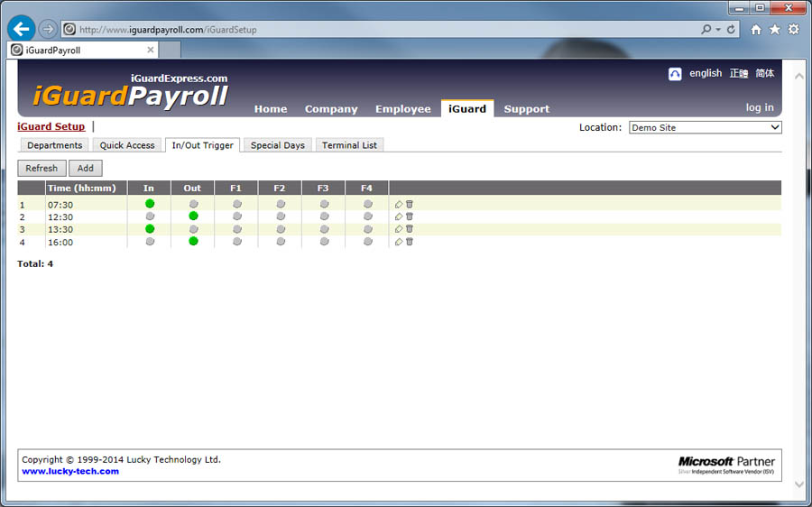Toggle In indicator for 13:30 row

tap(150, 228)
